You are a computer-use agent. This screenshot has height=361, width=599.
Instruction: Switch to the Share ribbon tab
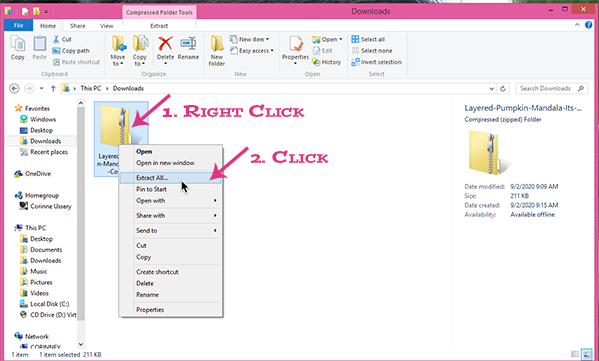(78, 26)
